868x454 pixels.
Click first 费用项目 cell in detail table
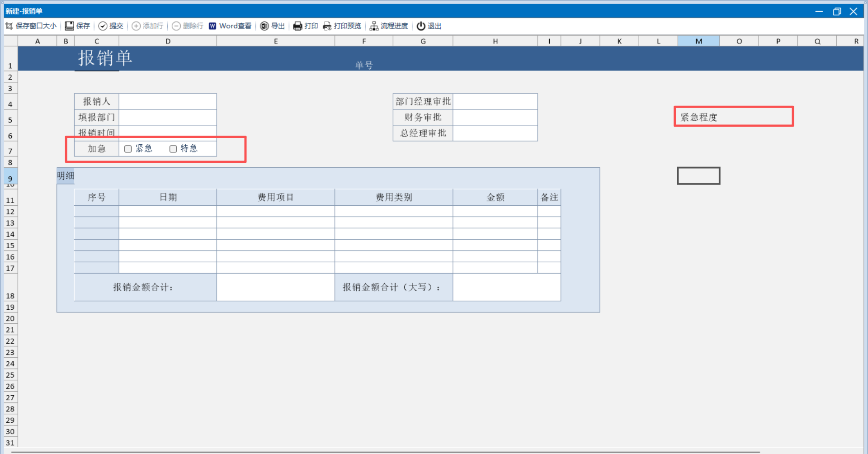coord(275,211)
